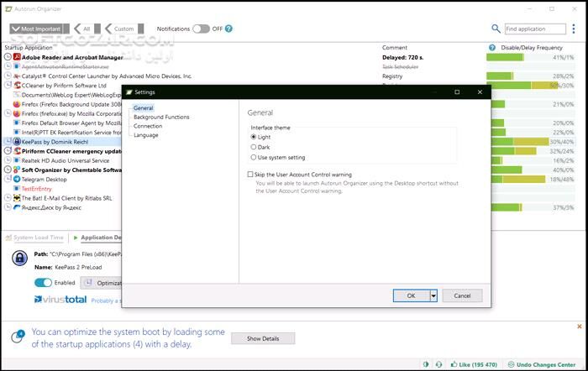Open the dropdown arrow beside OK
Viewport: 588px width, 371px height.
point(433,295)
